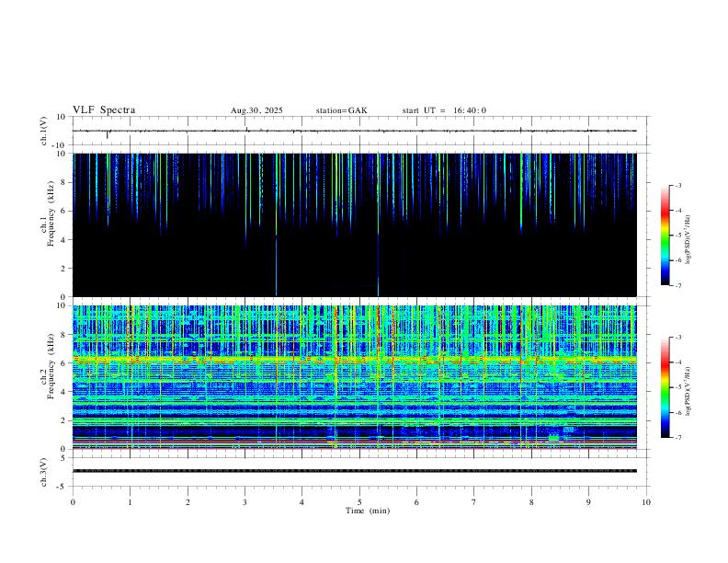The image size is (728, 563).
Task: Click the log(PSD) label beside the lower colorbar
Action: (688, 391)
